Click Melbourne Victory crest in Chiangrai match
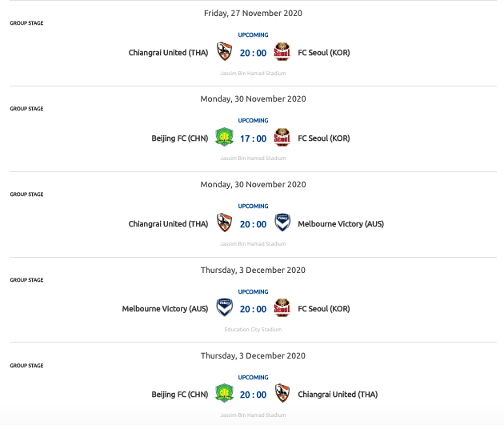Screen dimensions: 504x425 [282, 223]
